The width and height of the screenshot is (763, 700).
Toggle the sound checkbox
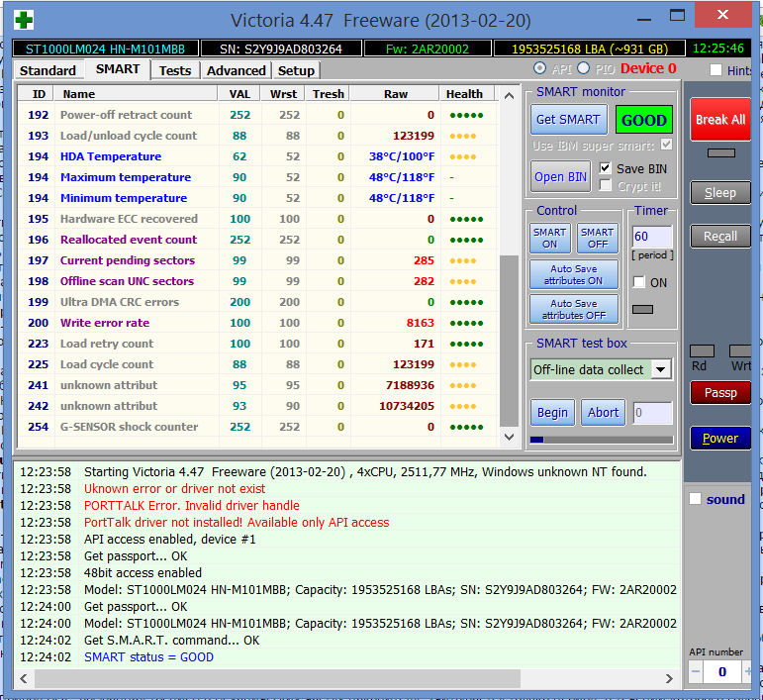(x=696, y=499)
